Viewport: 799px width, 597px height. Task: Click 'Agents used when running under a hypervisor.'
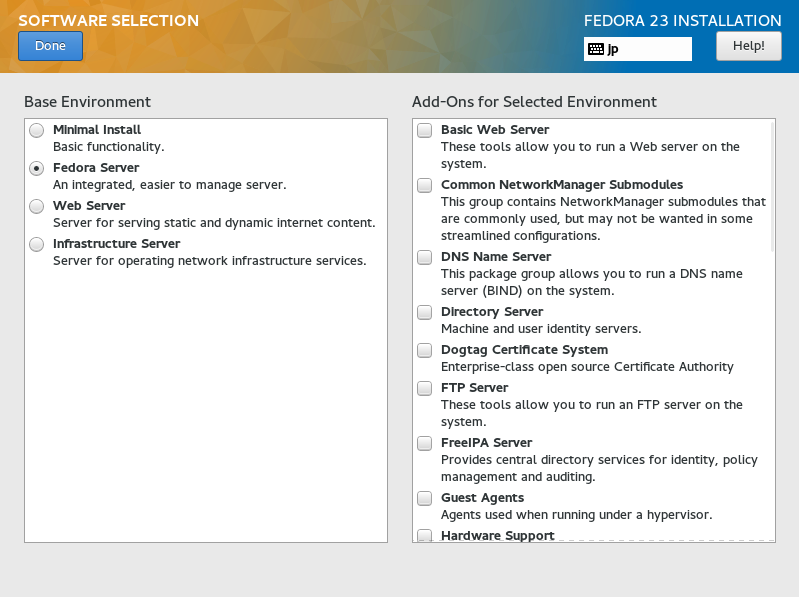576,515
